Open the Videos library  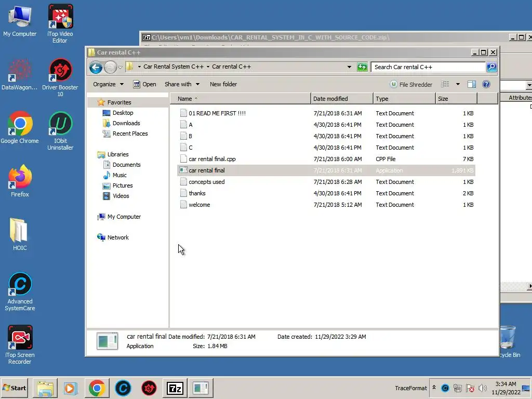point(121,196)
